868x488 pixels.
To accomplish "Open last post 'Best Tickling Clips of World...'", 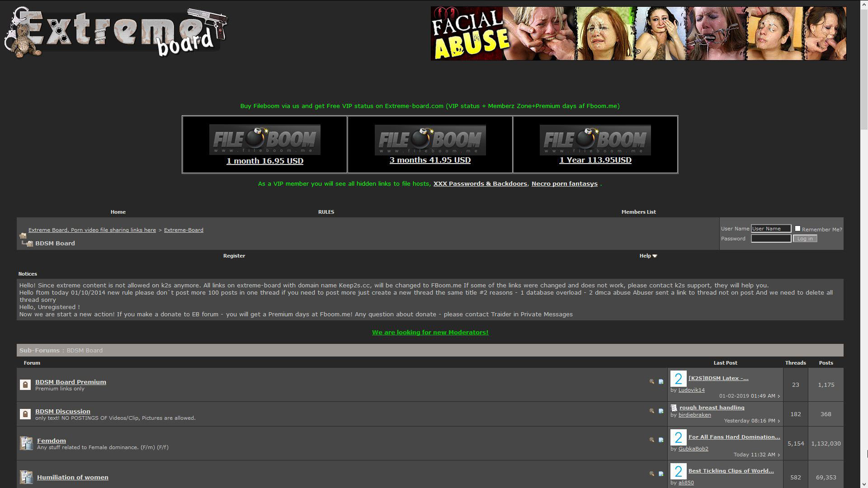I will click(x=731, y=471).
